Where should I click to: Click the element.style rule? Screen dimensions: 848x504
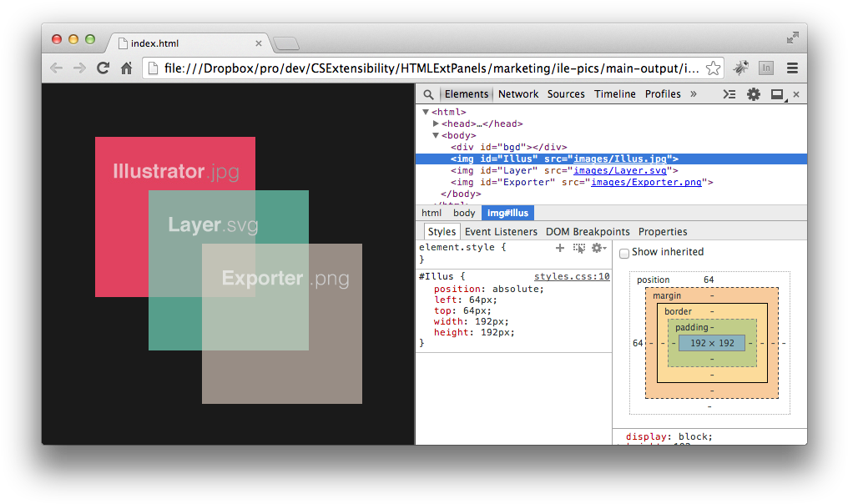(462, 247)
